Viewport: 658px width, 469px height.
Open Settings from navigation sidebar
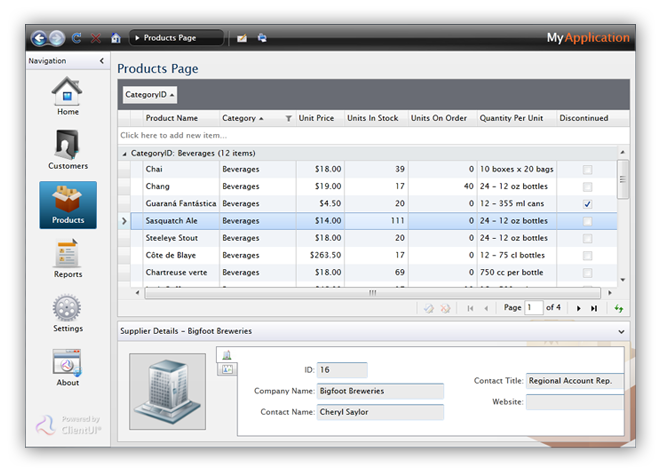click(x=68, y=313)
